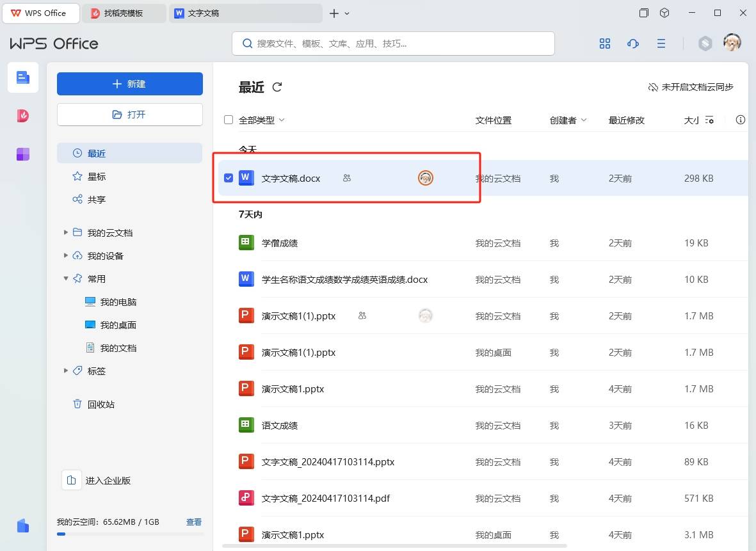Enable 文档云同步 via the sync toggle

pos(691,86)
